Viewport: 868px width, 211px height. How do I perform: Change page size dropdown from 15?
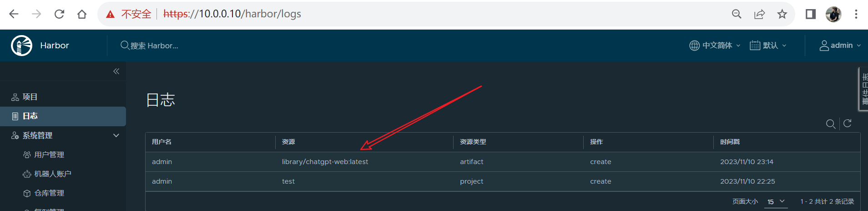click(776, 201)
